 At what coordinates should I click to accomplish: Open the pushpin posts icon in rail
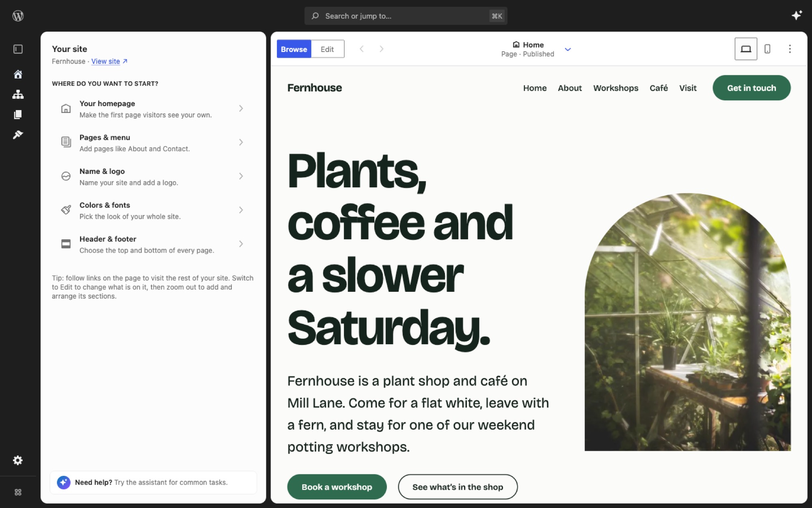click(18, 135)
